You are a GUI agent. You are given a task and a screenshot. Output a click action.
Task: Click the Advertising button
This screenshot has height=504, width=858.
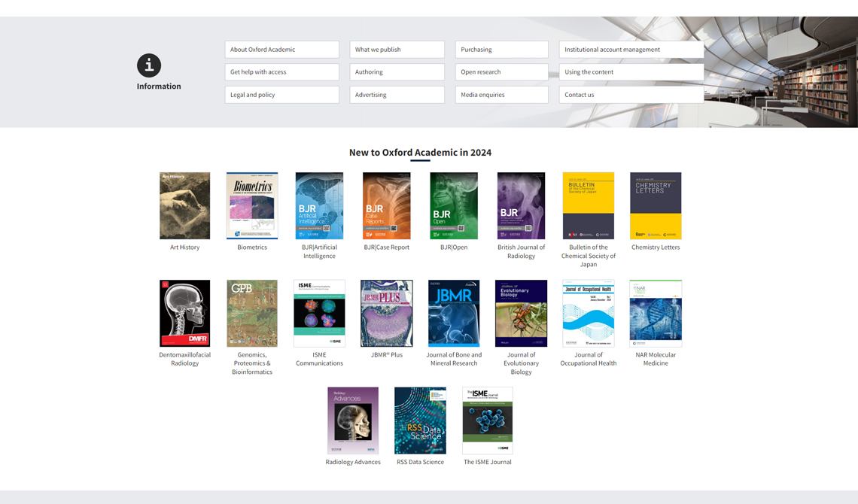click(x=397, y=95)
